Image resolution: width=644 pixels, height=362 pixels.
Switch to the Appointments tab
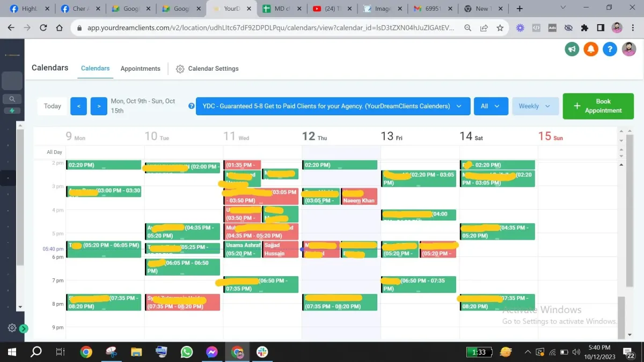point(140,69)
